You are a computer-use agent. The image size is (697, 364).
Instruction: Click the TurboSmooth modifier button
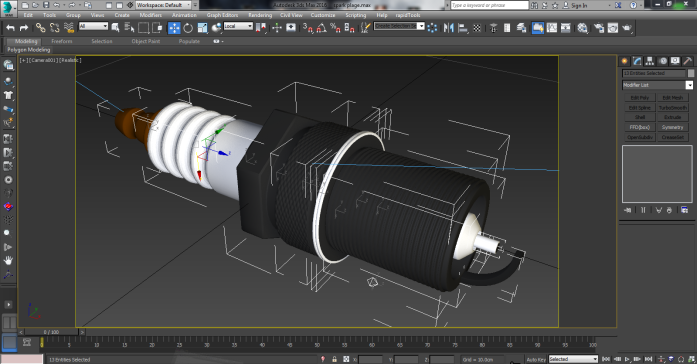673,108
